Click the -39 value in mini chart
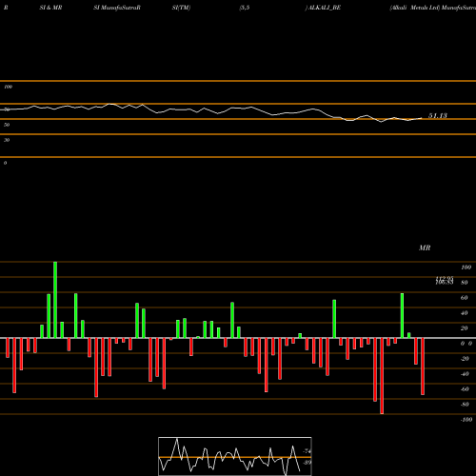 pos(307,463)
